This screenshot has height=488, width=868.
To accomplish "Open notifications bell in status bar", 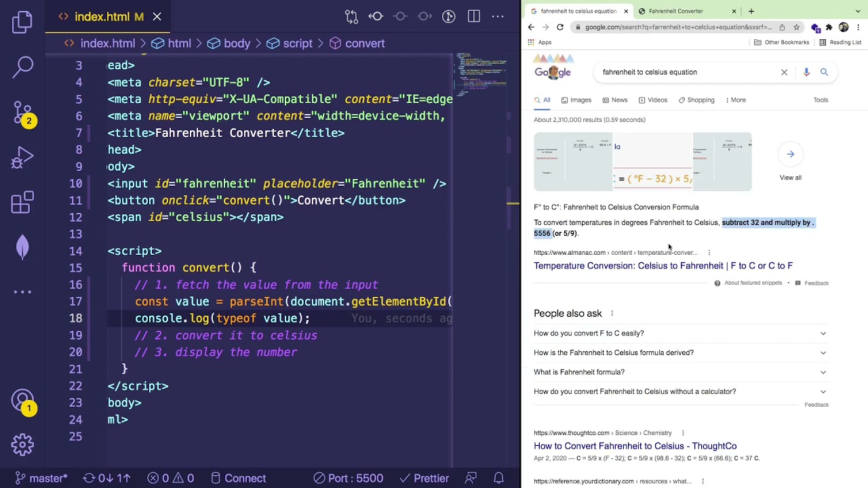I will pos(499,478).
